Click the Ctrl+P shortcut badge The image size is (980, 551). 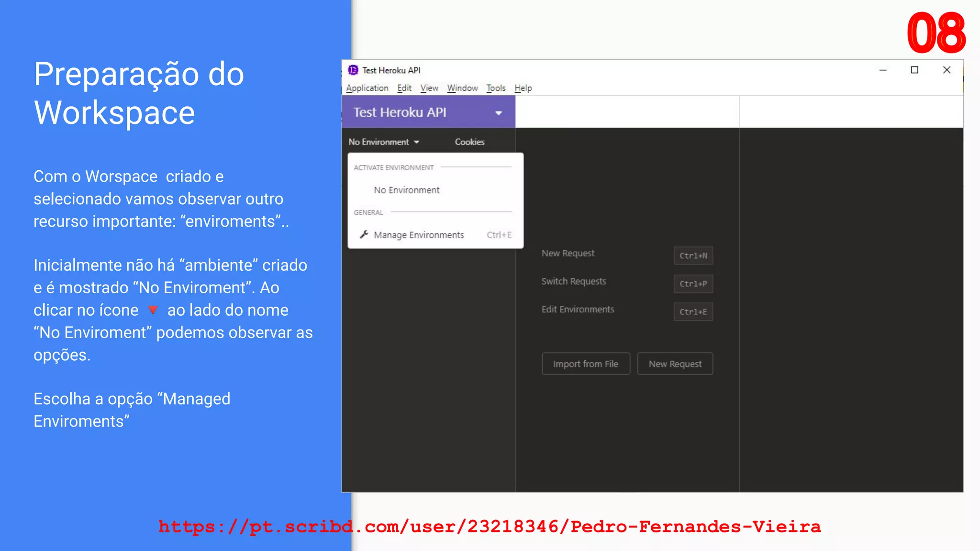pos(693,284)
